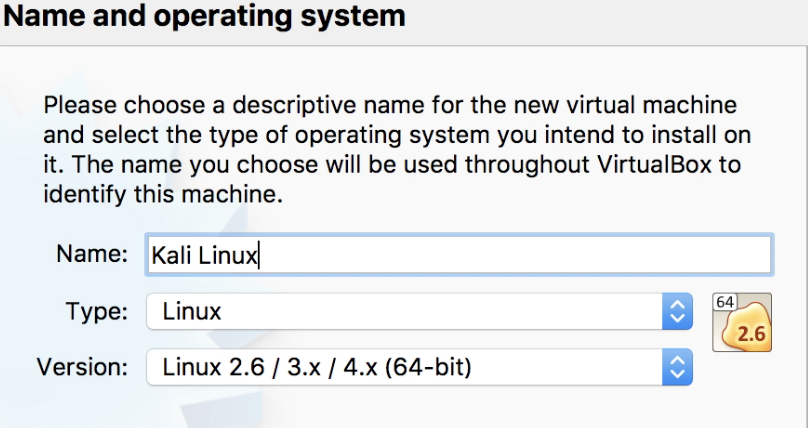Screen dimensions: 808x428
Task: Click the Name: label
Action: [x=92, y=254]
